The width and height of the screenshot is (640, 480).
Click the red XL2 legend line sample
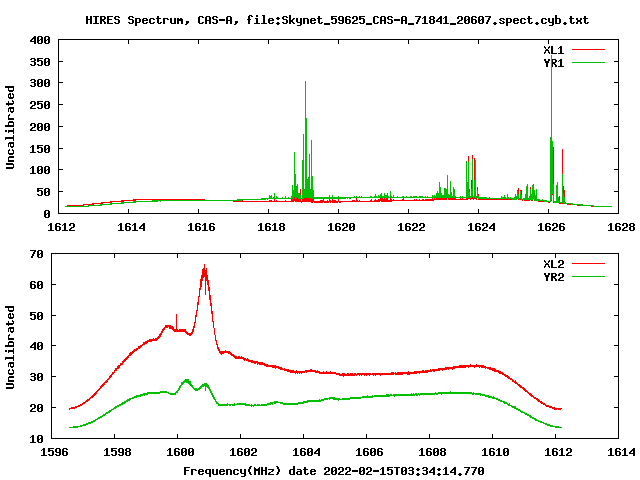(588, 264)
